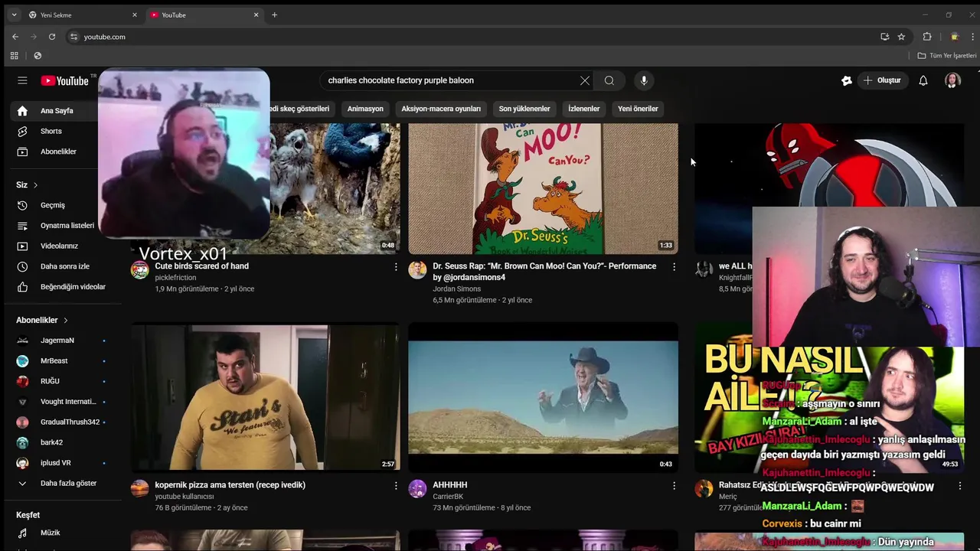980x551 pixels.
Task: Open CarrierBK channel avatar
Action: 417,489
